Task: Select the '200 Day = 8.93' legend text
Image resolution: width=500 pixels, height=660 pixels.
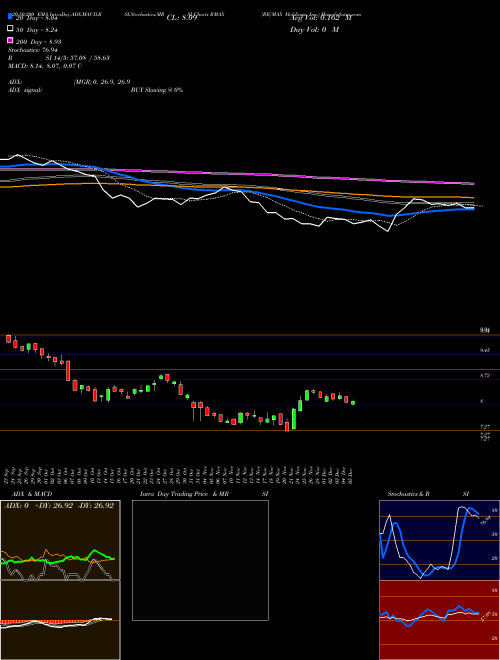Action: coord(38,42)
